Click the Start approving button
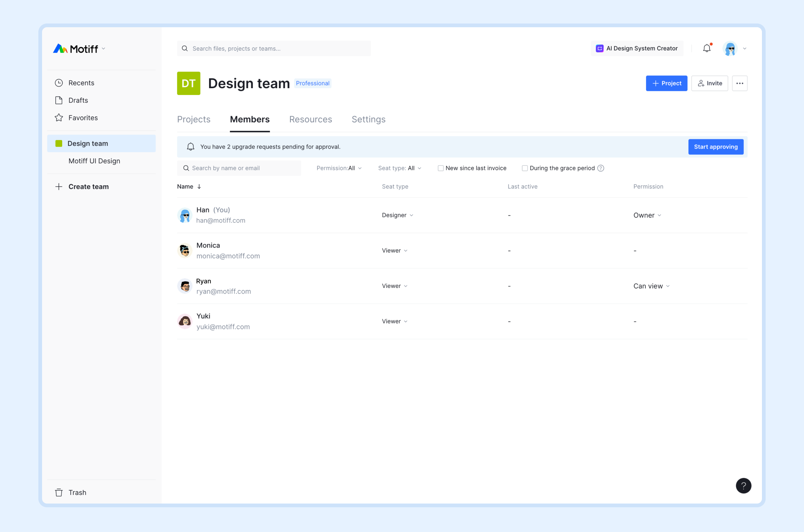Screen dimensions: 804x532 [716, 147]
